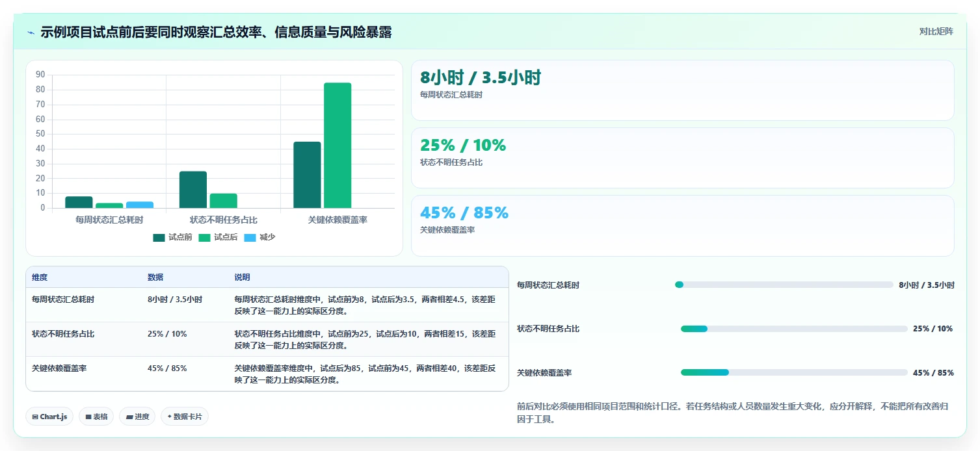Click the 数据卡片 tag chip
980x451 pixels.
(x=185, y=417)
